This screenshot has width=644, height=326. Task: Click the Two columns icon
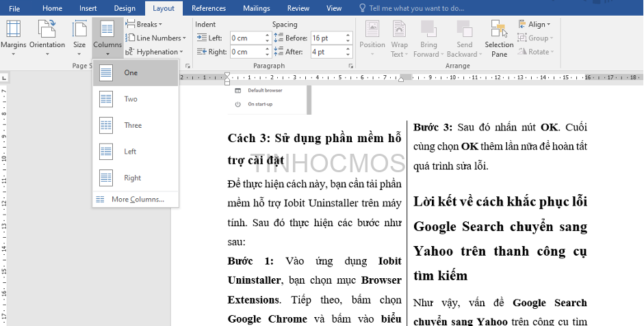point(106,99)
